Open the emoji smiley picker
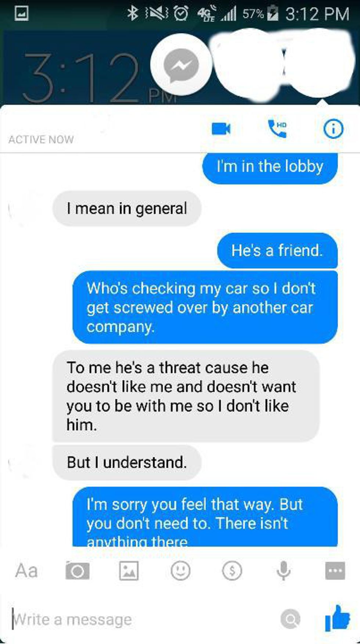This screenshot has height=644, width=360. click(181, 570)
